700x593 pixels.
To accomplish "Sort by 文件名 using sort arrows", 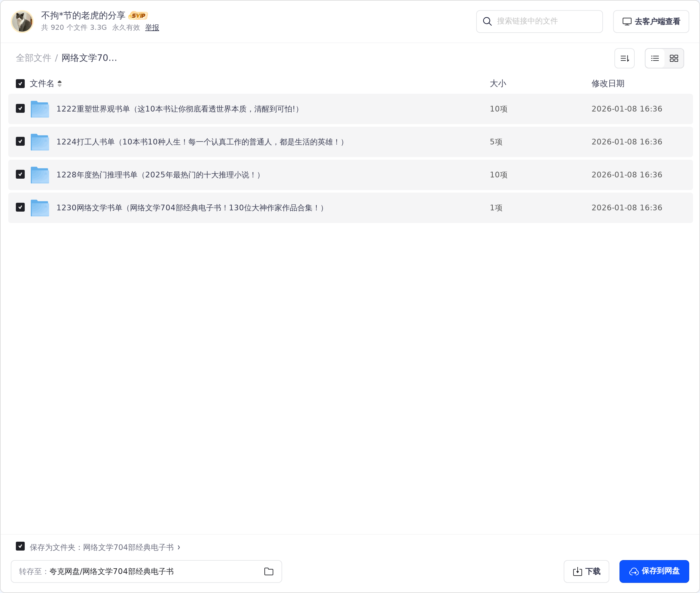I will [60, 83].
